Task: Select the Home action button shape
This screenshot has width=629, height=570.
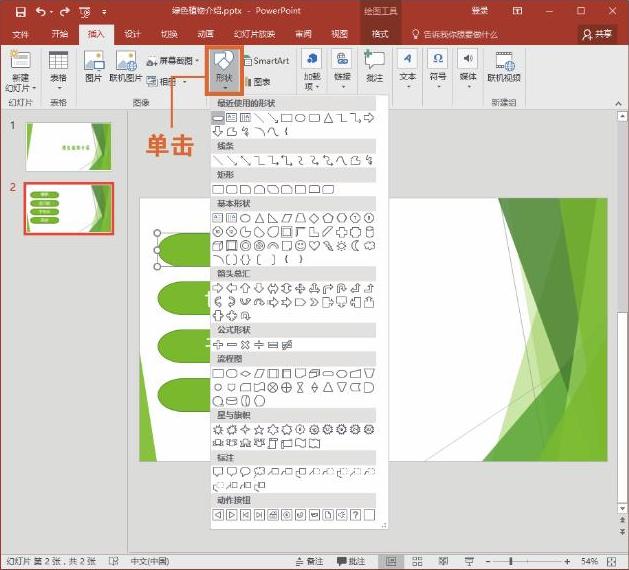Action: click(273, 515)
